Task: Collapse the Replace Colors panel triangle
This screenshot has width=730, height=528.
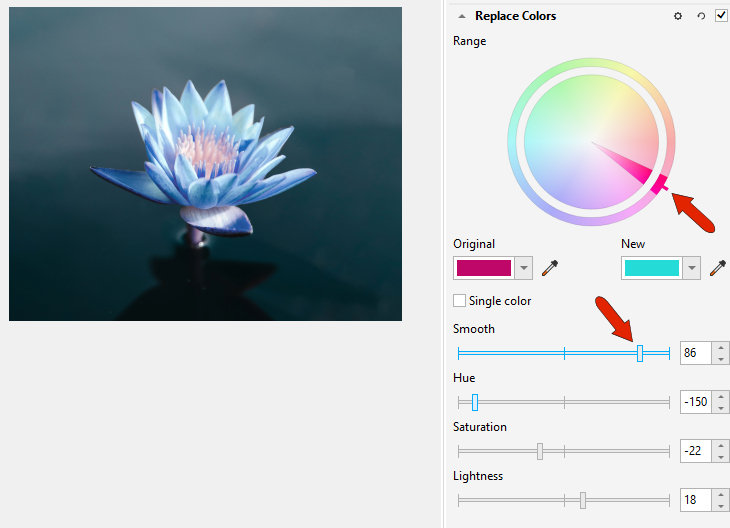Action: coord(461,16)
